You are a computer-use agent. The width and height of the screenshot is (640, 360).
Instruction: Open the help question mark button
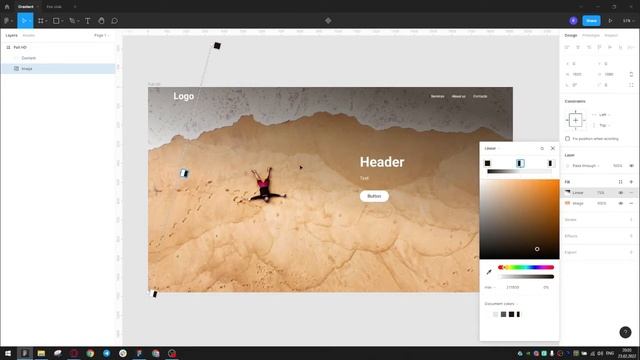[x=625, y=332]
